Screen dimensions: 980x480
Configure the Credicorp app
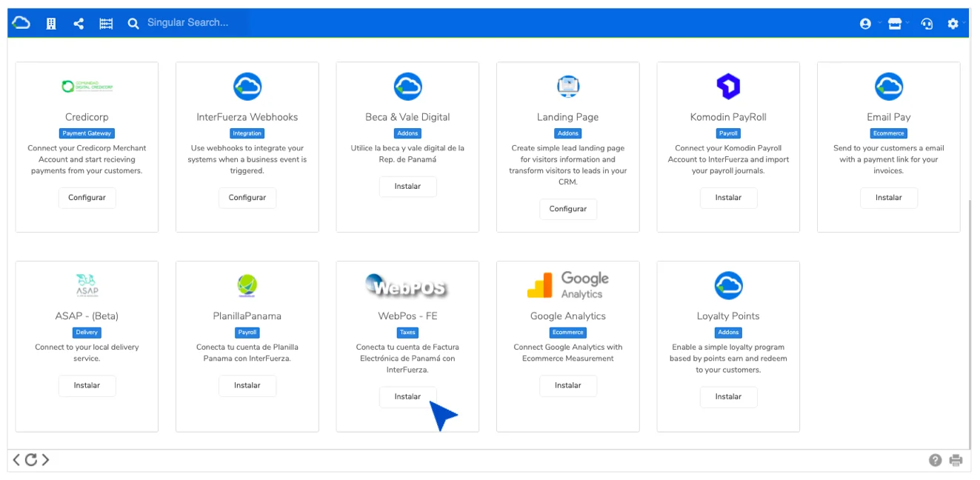pyautogui.click(x=87, y=198)
